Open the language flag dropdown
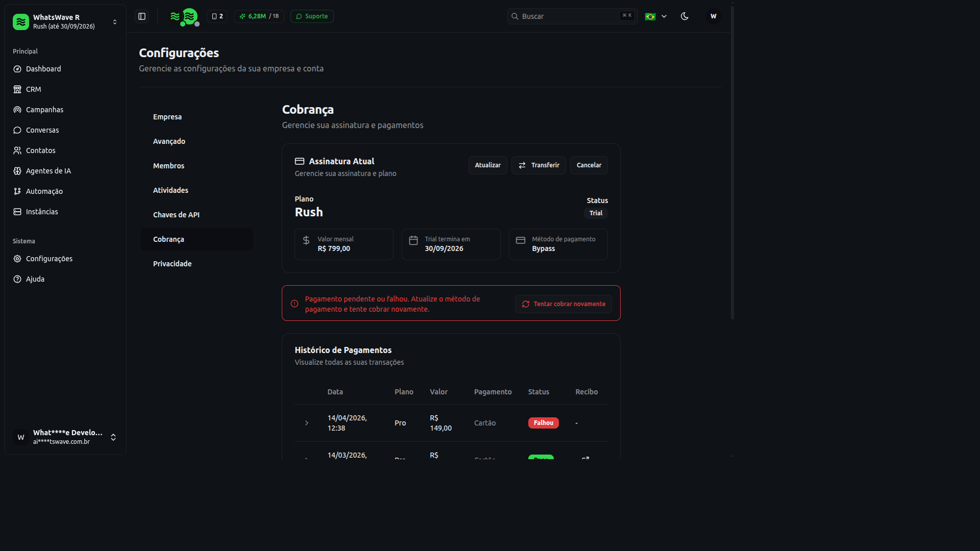 point(656,16)
